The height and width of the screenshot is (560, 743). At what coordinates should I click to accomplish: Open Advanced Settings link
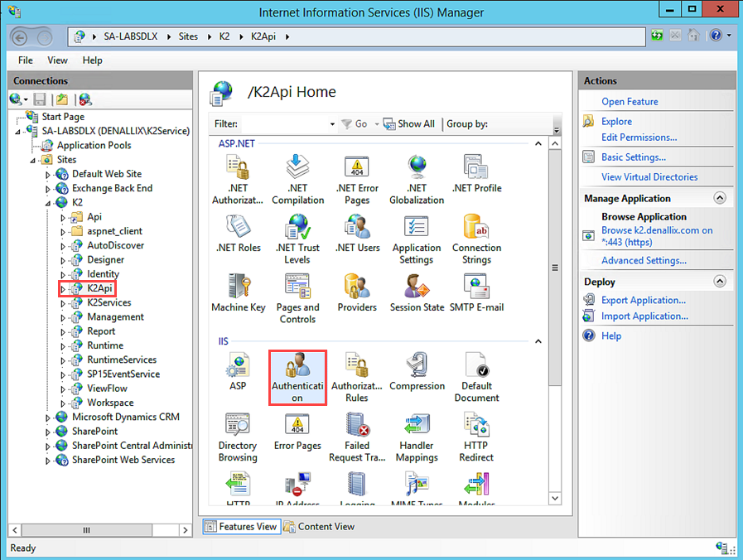point(644,261)
